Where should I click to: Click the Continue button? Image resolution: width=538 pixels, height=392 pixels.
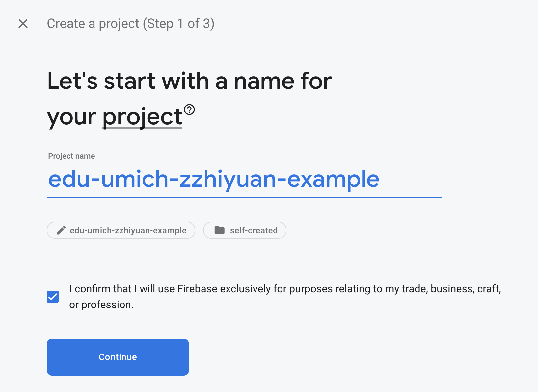(118, 357)
